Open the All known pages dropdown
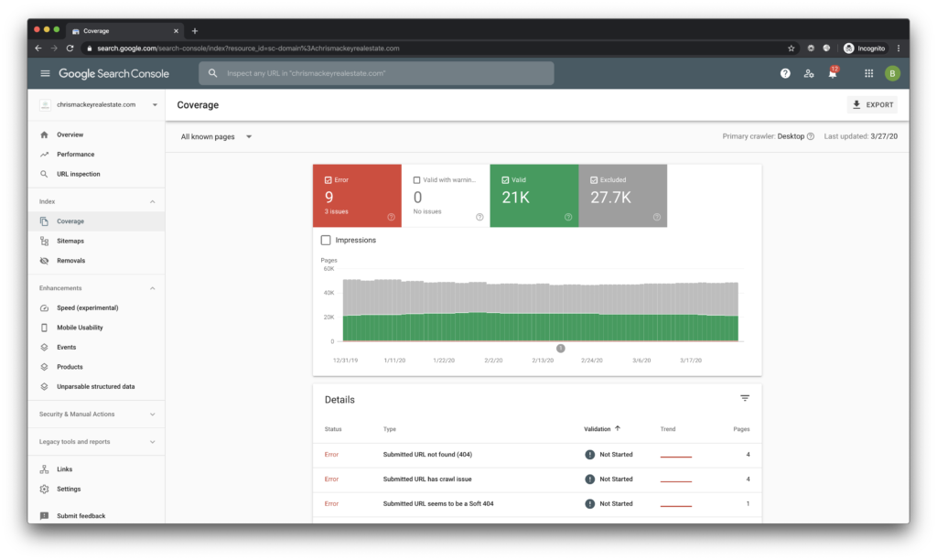937x560 pixels. [216, 137]
